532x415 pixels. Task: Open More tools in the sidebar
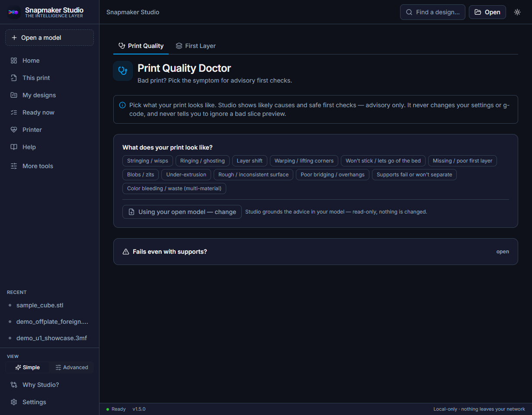click(49, 166)
